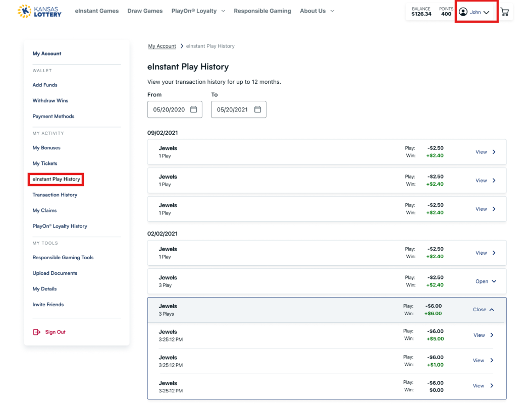Click the eInstant Play History page heading

tap(188, 67)
